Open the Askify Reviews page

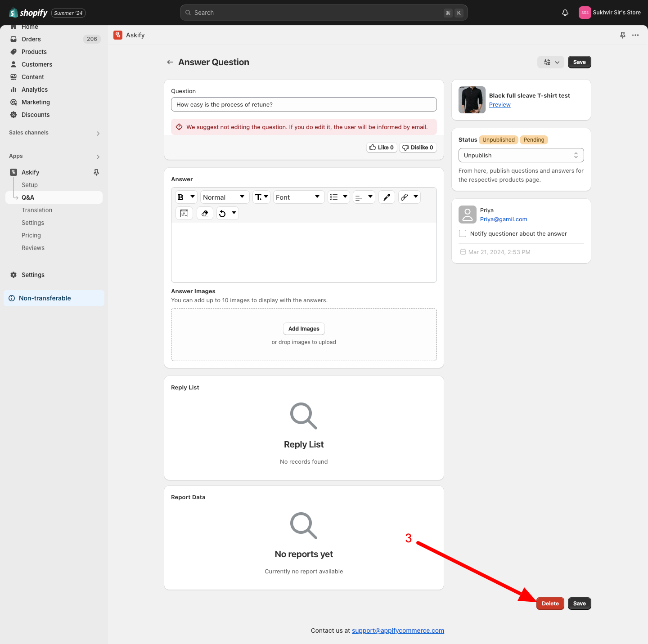pos(33,248)
